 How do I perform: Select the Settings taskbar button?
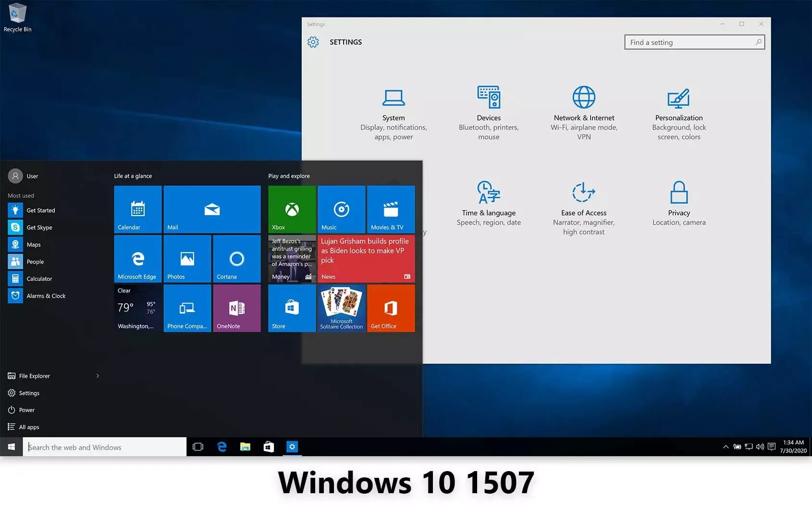click(x=292, y=447)
